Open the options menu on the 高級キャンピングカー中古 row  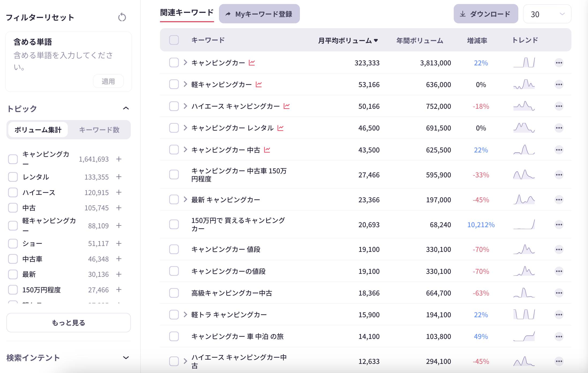(x=559, y=293)
